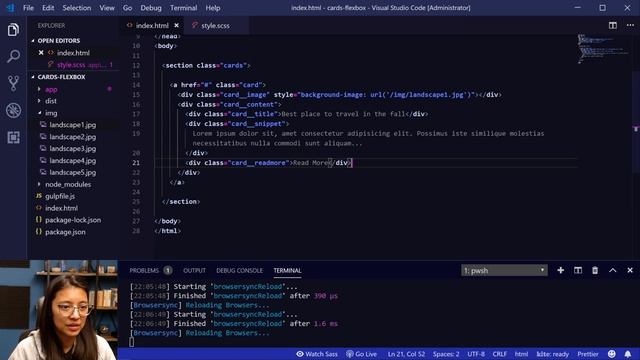Kill terminal with trash icon
Image resolution: width=640 pixels, height=360 pixels.
tap(595, 270)
